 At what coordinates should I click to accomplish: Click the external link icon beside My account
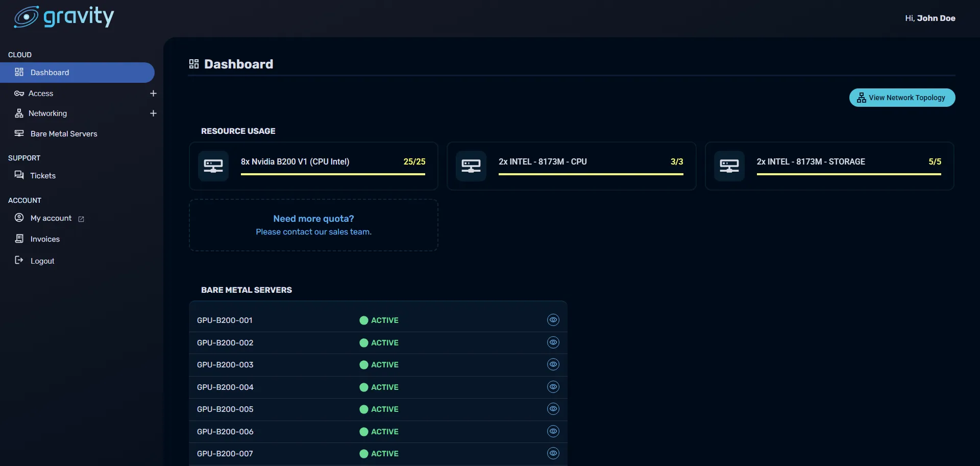81,219
